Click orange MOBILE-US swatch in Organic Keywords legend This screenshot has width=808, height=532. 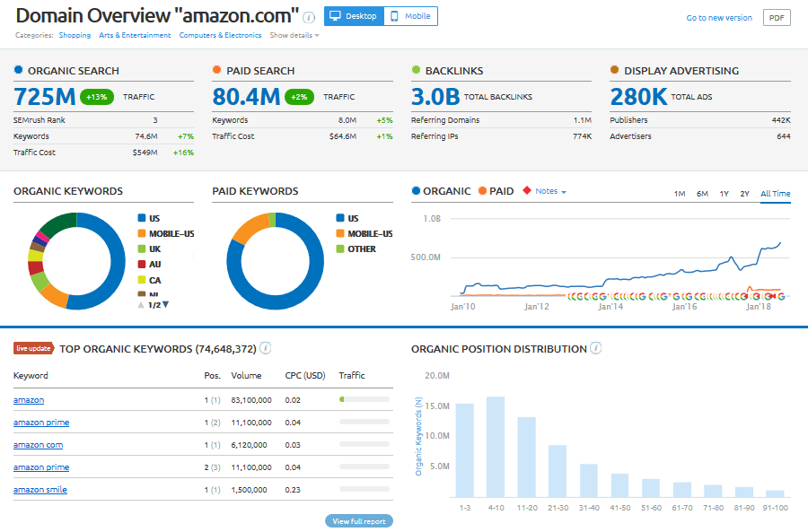pos(142,233)
